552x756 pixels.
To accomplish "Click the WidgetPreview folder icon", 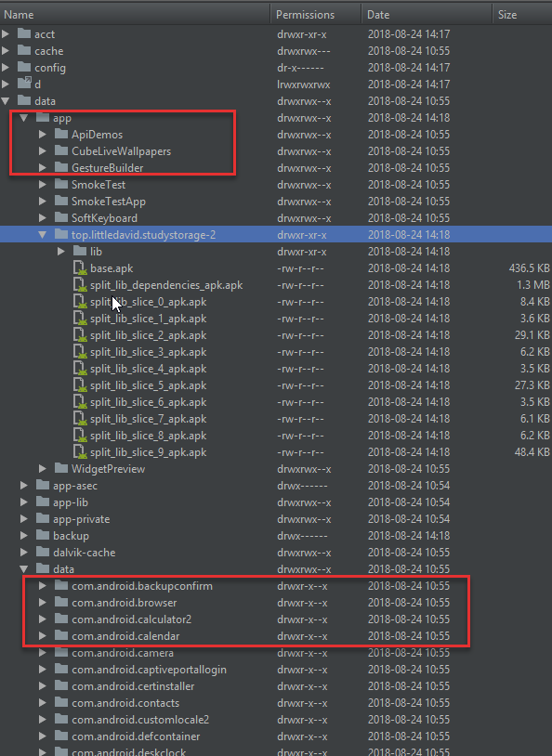I will tap(61, 469).
